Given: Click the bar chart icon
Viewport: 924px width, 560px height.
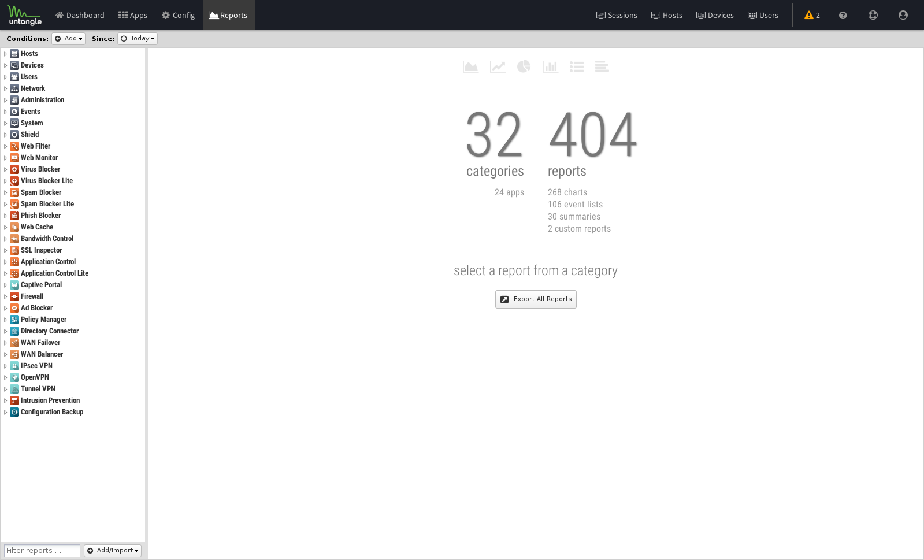Looking at the screenshot, I should coord(550,66).
